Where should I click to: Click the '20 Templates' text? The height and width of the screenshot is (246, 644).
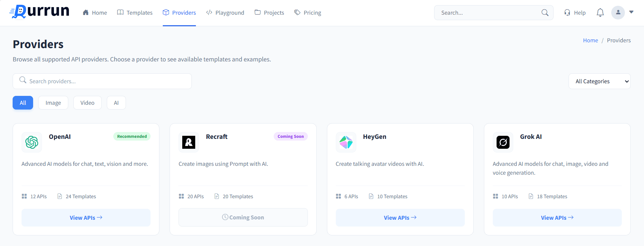[x=238, y=197]
